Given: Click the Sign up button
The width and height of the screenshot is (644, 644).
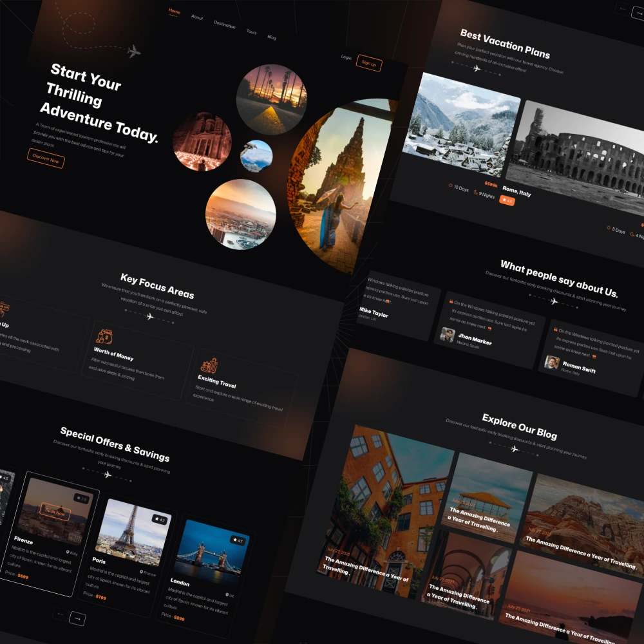Looking at the screenshot, I should (x=369, y=63).
